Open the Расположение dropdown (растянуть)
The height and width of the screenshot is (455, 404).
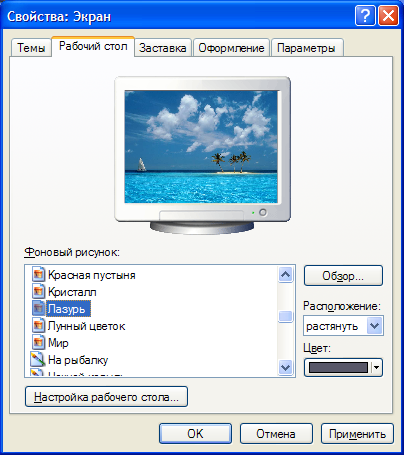coord(343,326)
